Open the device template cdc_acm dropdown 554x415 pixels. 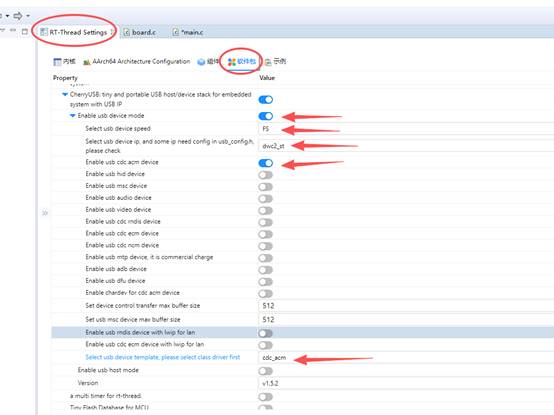pyautogui.click(x=406, y=358)
